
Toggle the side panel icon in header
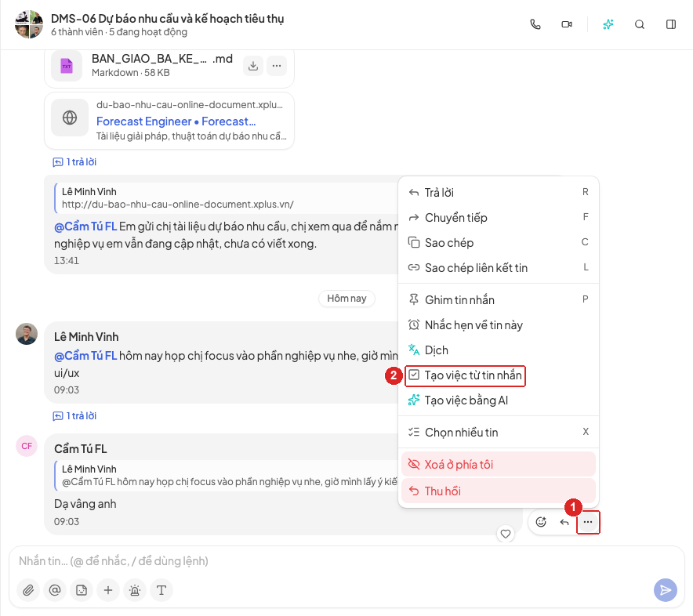(x=671, y=24)
